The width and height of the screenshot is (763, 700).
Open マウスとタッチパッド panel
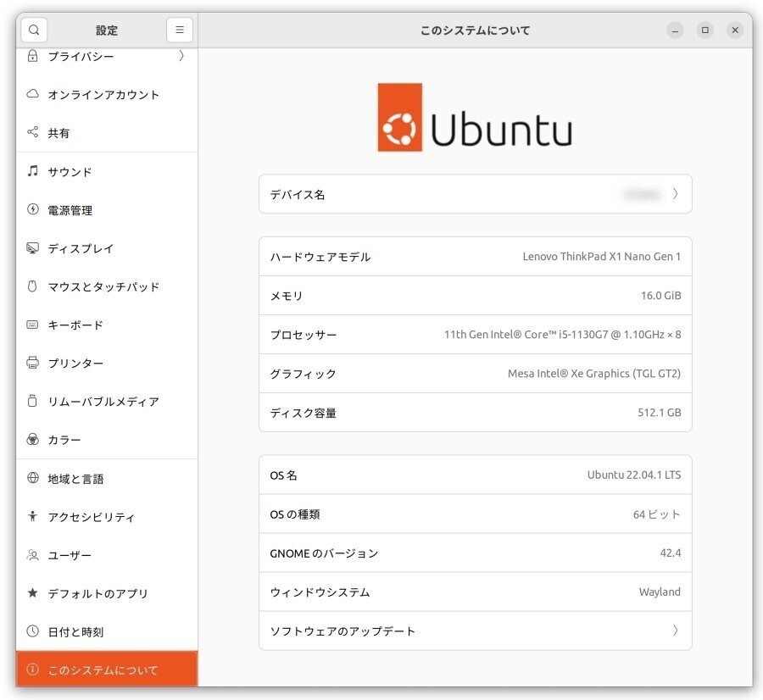point(107,287)
